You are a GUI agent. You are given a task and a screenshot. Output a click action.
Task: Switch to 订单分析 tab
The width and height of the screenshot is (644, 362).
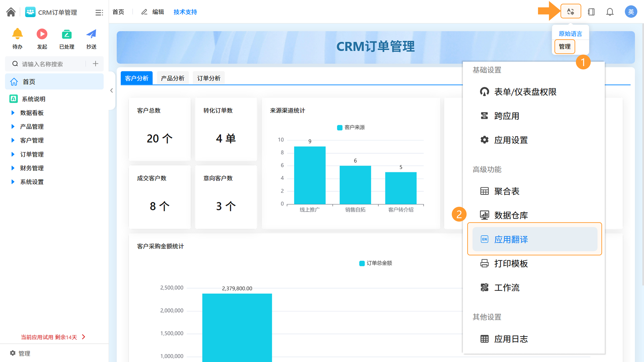point(209,78)
